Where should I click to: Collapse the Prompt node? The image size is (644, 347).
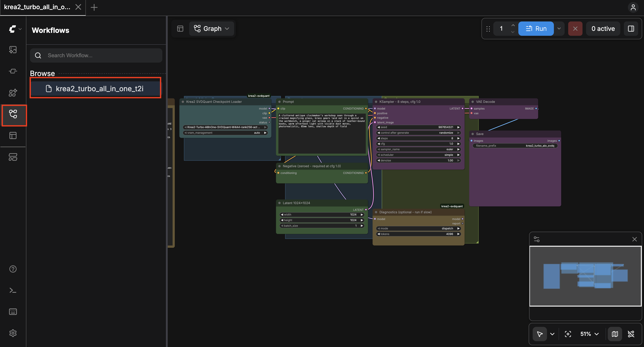280,102
